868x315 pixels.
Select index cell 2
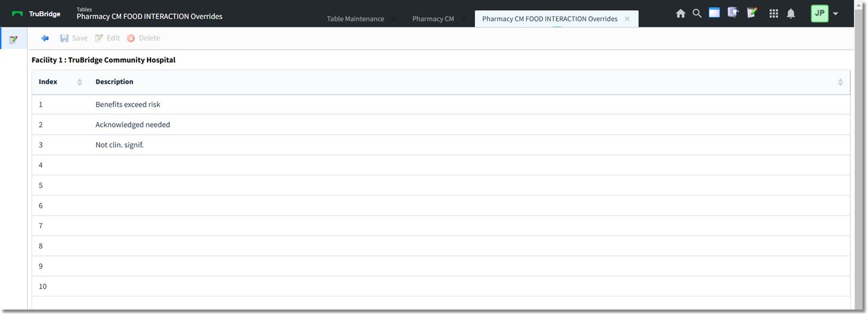pos(41,125)
